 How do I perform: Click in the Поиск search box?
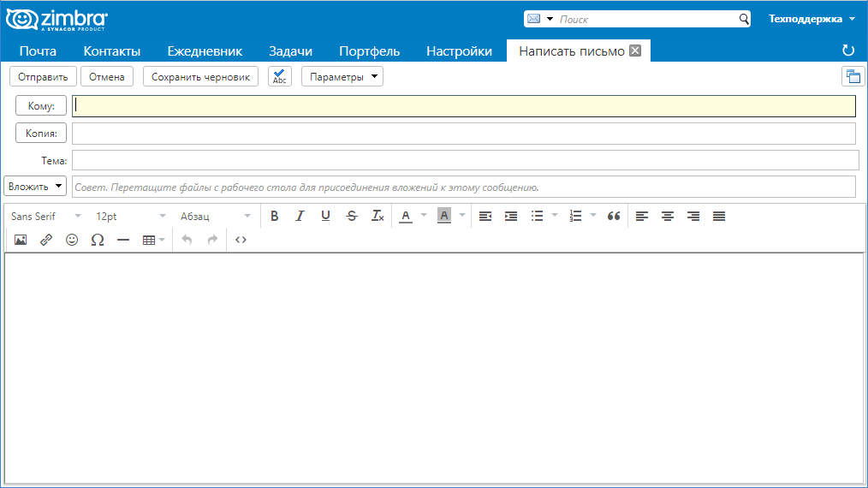(x=646, y=19)
